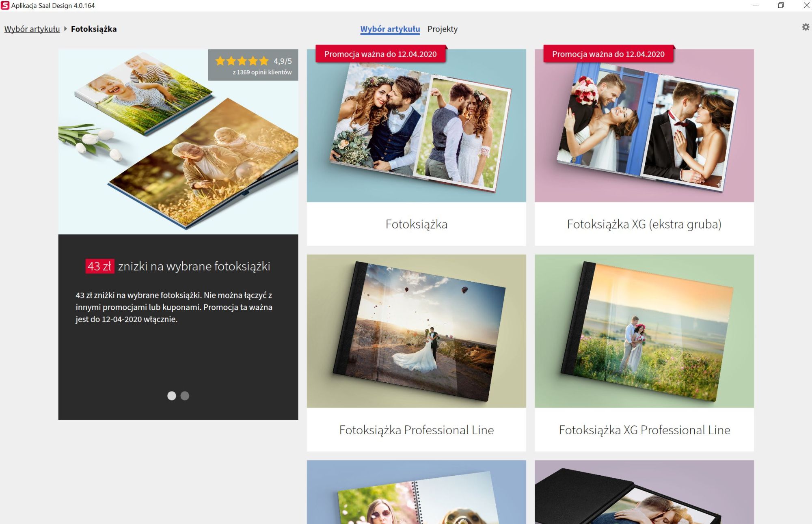
Task: Open the Fotoksiążka product thumbnail
Action: 416,126
